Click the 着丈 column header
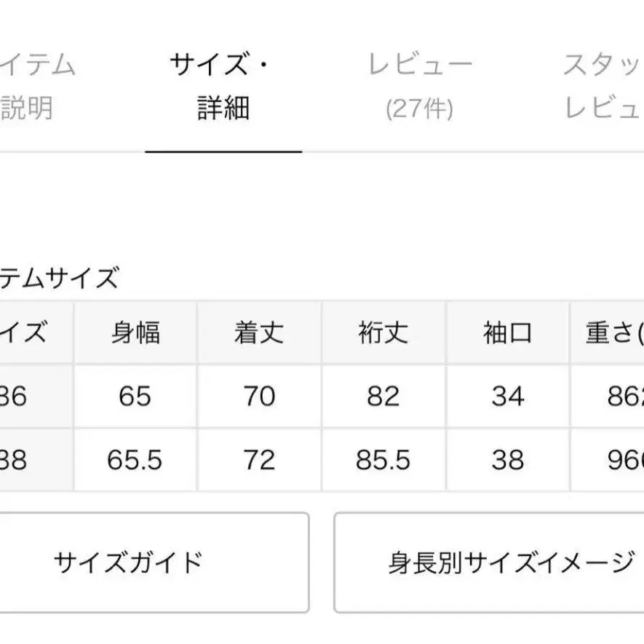The width and height of the screenshot is (644, 644). pos(258,333)
